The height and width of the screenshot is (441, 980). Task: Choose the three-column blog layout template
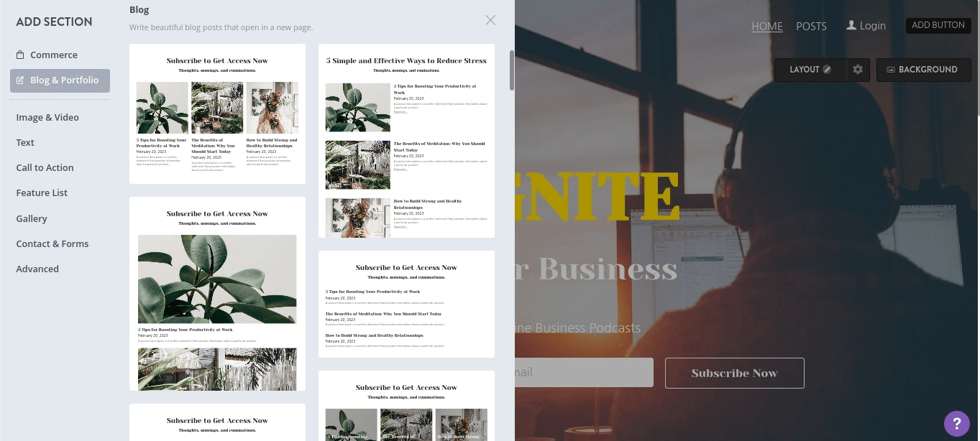(217, 113)
